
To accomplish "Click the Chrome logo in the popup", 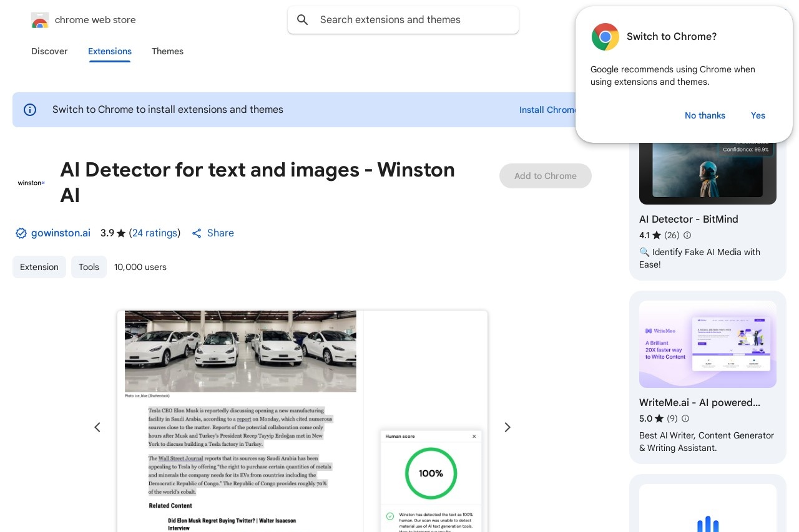I will pos(605,37).
